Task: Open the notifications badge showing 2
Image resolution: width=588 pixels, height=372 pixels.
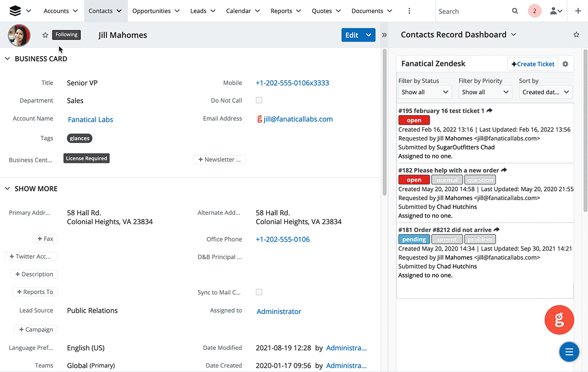Action: tap(535, 11)
